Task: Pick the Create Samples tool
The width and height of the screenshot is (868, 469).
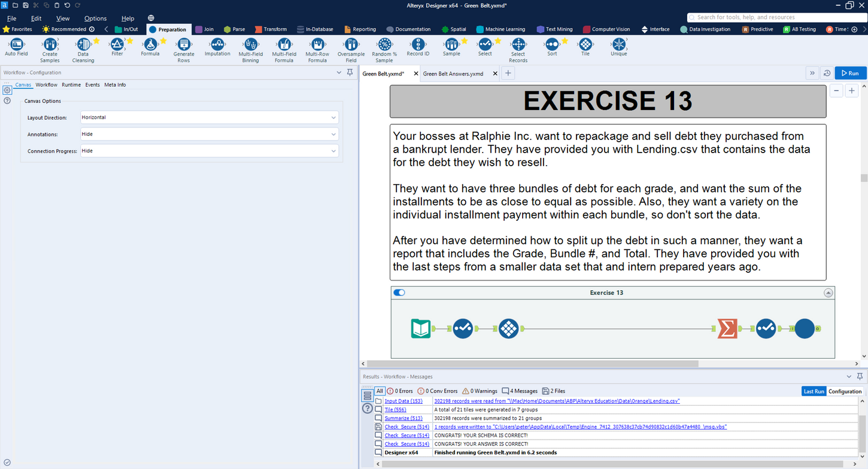Action: pyautogui.click(x=50, y=50)
